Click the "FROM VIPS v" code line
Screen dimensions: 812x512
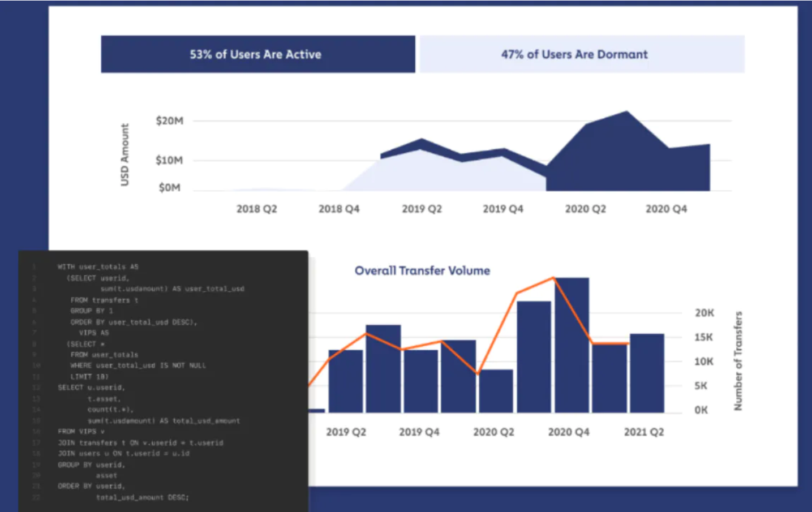coord(81,431)
